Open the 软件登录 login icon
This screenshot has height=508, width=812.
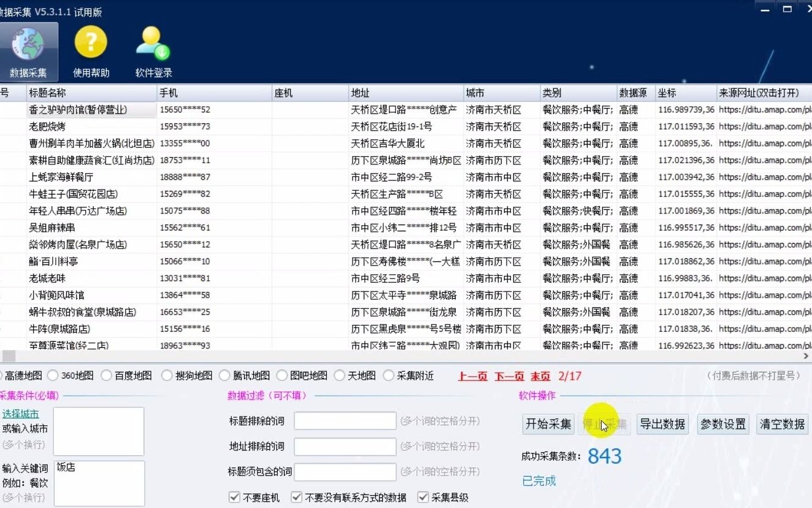[153, 52]
